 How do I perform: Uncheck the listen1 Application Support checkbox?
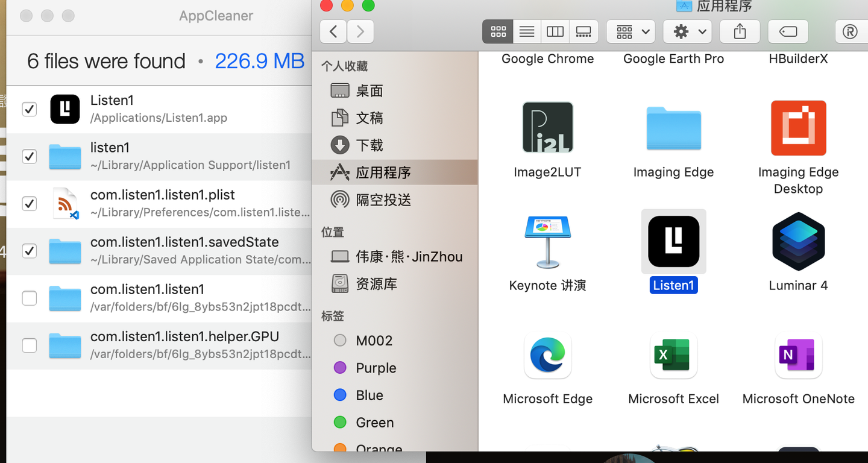(29, 157)
